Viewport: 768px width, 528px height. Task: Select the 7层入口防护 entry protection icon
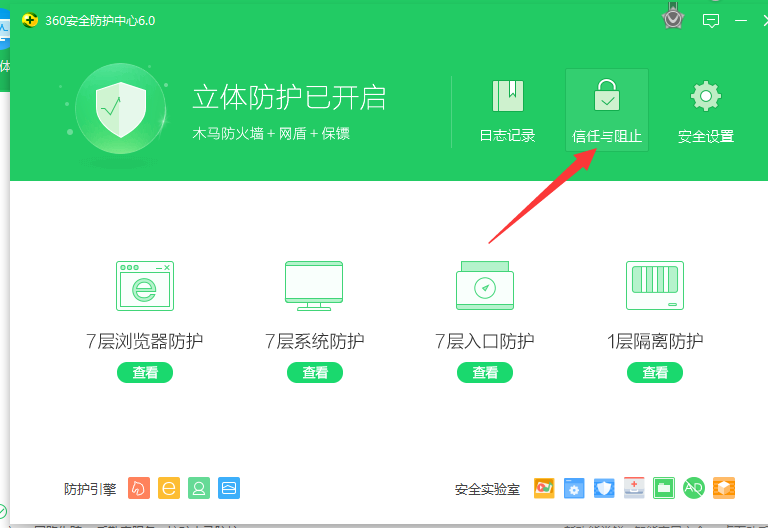485,285
